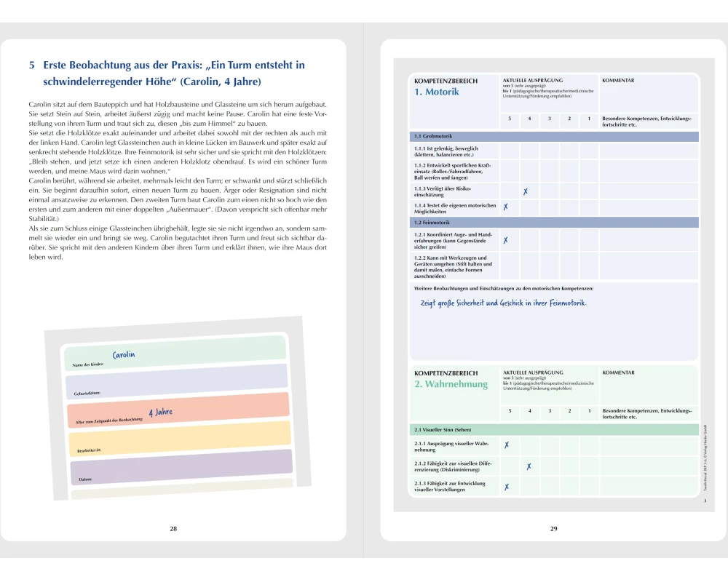Click the X mark in row 1.1.4
Screen dimensions: 728x582
click(x=505, y=207)
